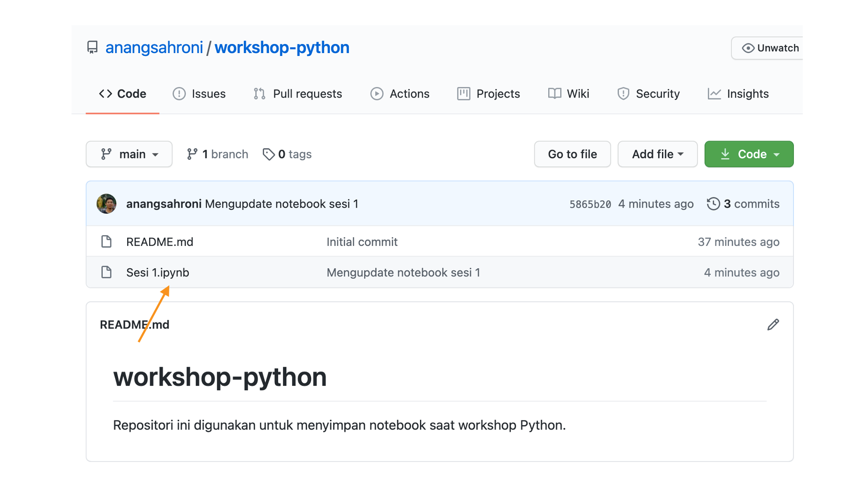Open the Wiki tab
This screenshot has width=868, height=494.
pyautogui.click(x=568, y=94)
